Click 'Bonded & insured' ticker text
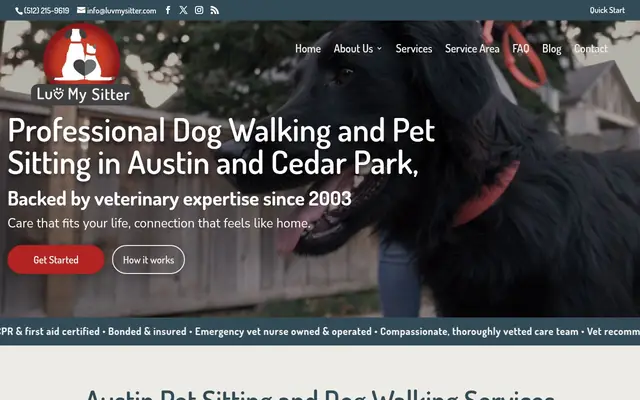This screenshot has height=400, width=640. (147, 331)
